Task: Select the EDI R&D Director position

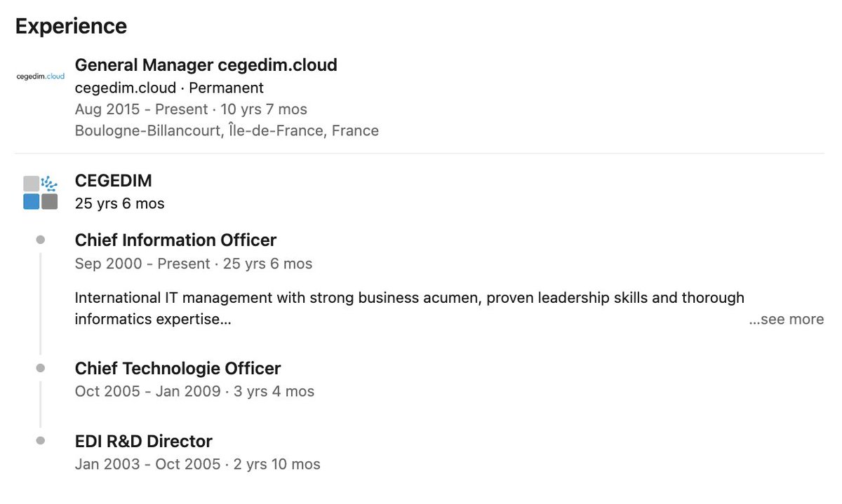Action: [143, 441]
